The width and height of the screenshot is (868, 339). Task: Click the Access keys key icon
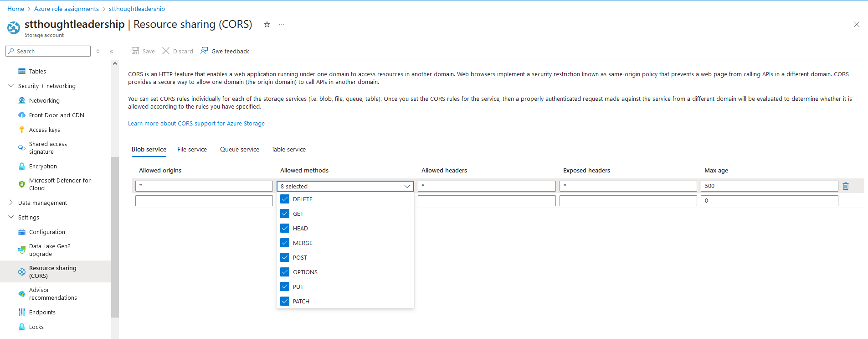click(x=21, y=130)
